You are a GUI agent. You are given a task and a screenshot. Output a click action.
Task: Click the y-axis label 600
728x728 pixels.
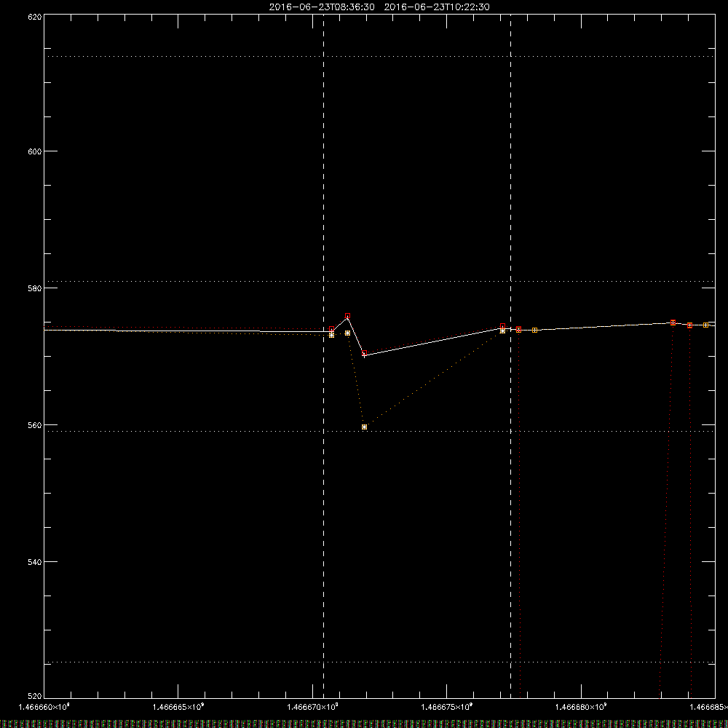(35, 151)
